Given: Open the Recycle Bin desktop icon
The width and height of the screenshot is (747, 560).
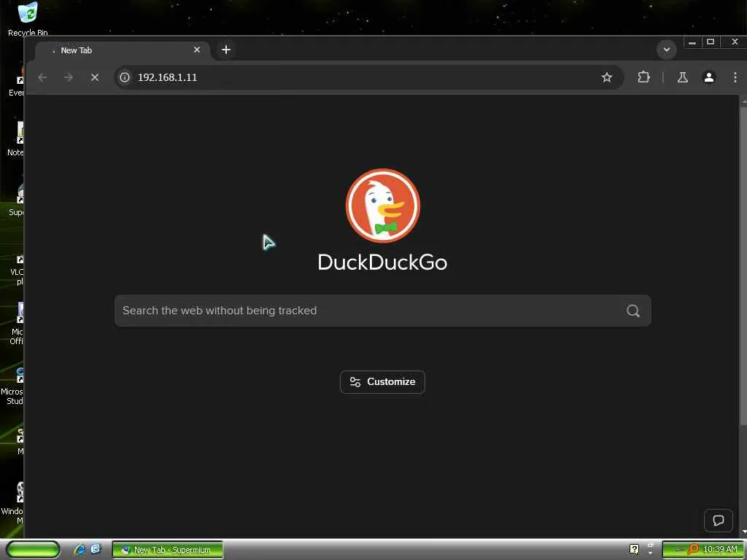Looking at the screenshot, I should click(x=28, y=19).
